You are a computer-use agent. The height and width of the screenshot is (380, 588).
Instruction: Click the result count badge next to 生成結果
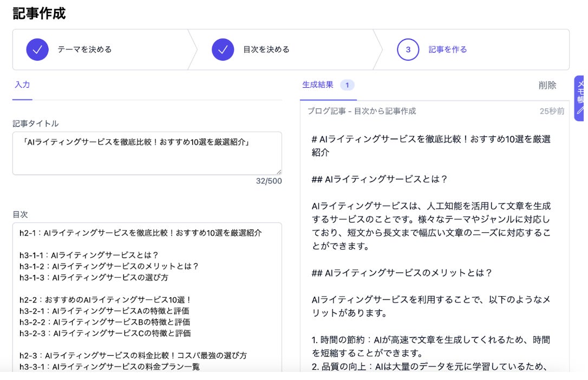pyautogui.click(x=347, y=85)
